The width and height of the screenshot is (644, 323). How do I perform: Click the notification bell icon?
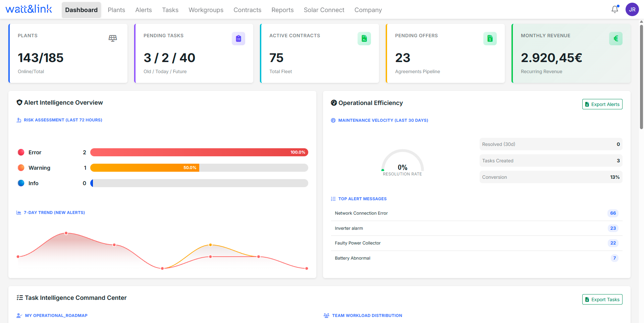614,9
